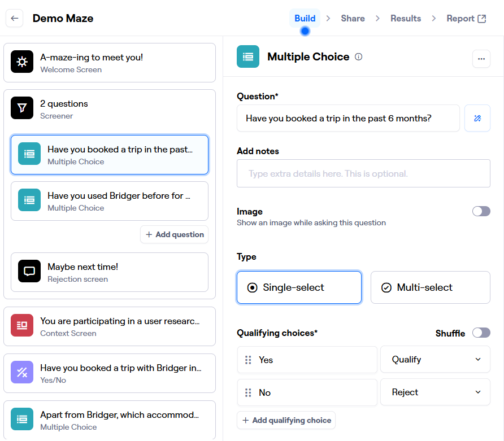Toggle the Image switch on
Screen dimensions: 504x441
point(481,211)
